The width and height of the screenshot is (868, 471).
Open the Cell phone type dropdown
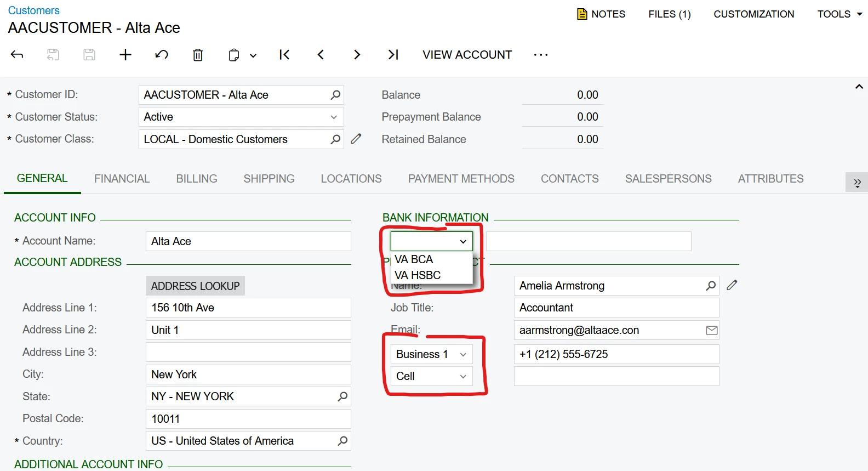point(431,376)
